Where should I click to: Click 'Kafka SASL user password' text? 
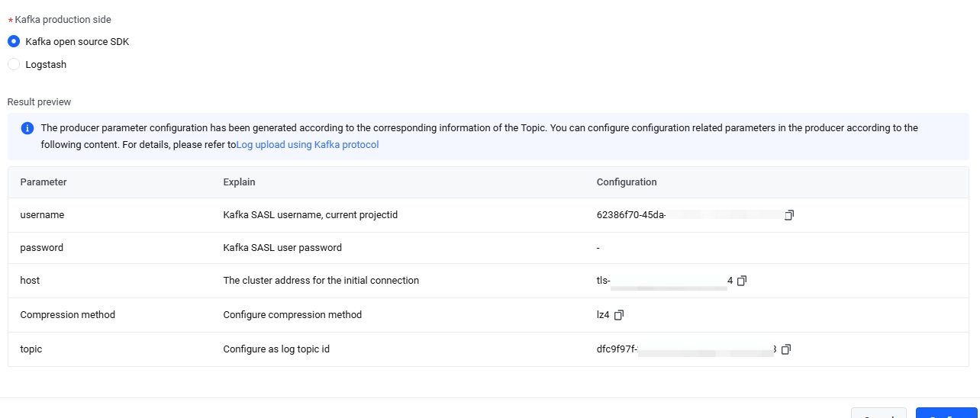(x=282, y=248)
